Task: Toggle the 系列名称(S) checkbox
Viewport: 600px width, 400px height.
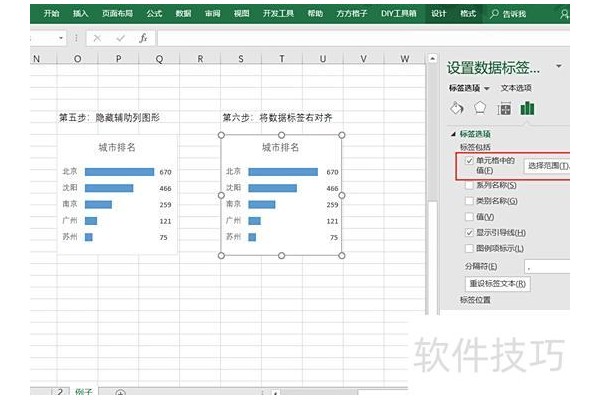Action: point(469,185)
